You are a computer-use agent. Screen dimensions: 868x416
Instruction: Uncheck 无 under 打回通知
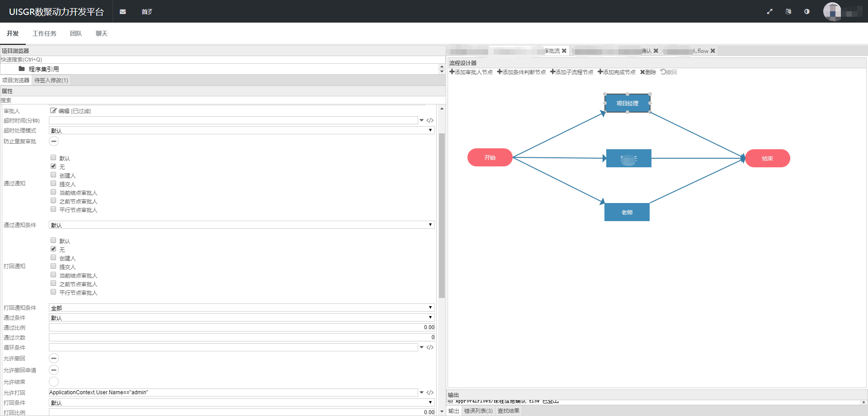[53, 249]
